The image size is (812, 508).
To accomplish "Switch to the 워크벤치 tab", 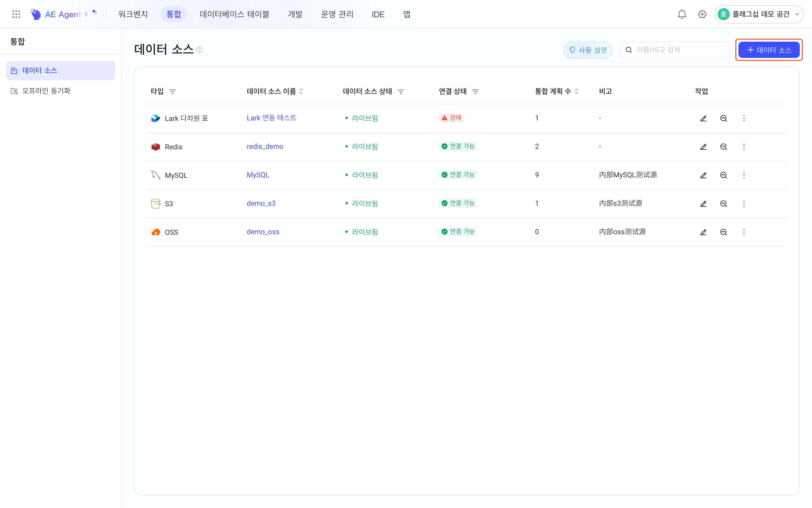I will tap(133, 14).
